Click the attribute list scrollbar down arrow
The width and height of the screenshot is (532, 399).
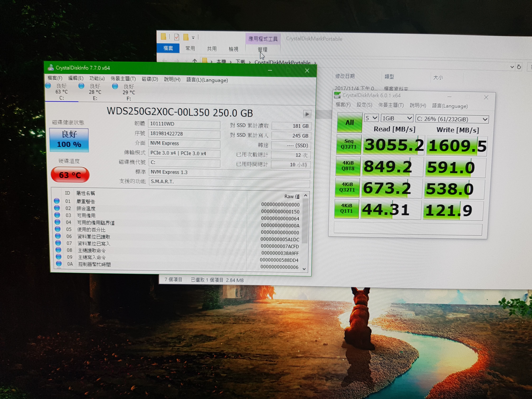(304, 269)
